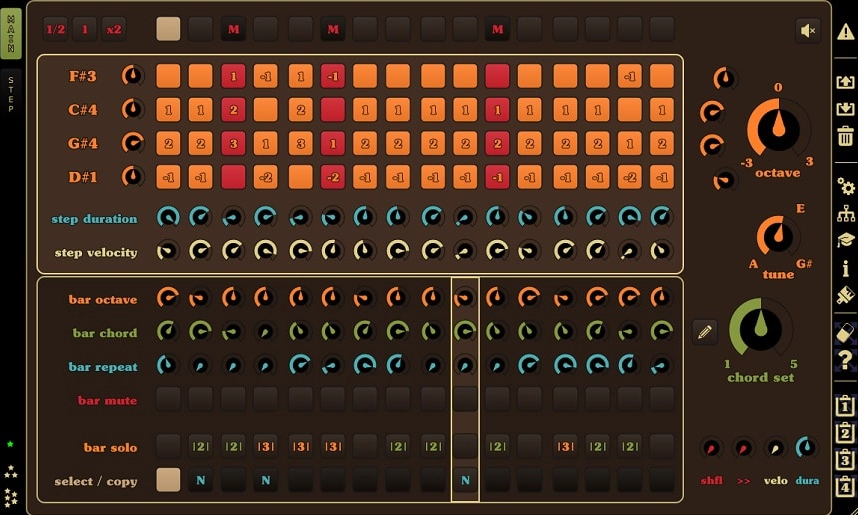Screen dimensions: 858x515
Task: Click the dura knob
Action: 807,448
